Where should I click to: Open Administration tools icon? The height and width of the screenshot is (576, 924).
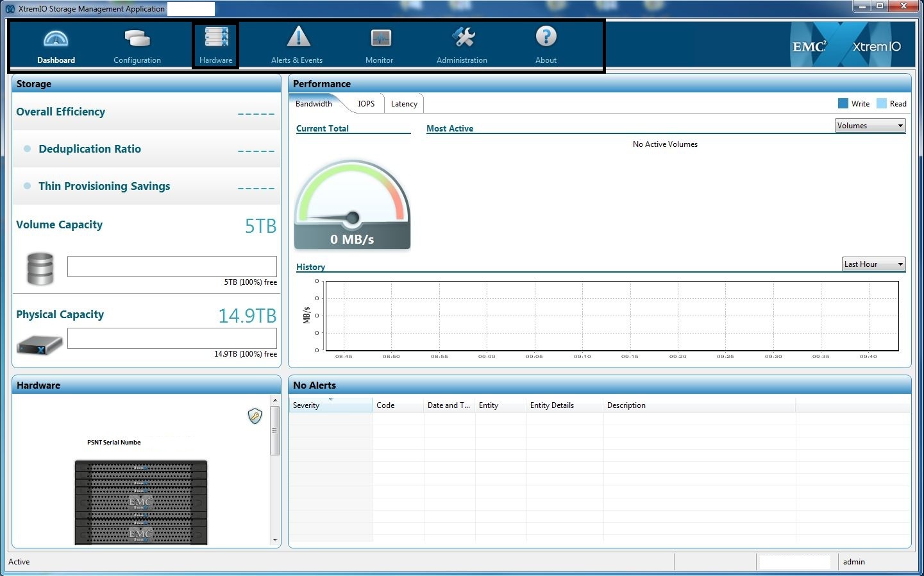click(x=462, y=38)
